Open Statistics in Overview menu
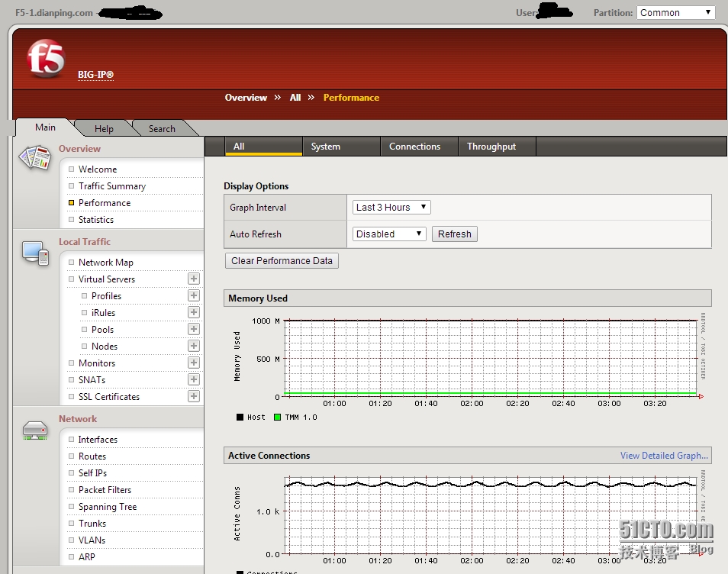The height and width of the screenshot is (574, 728). [95, 219]
